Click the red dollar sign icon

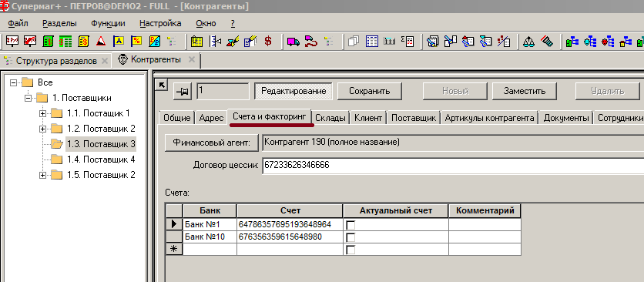point(268,41)
